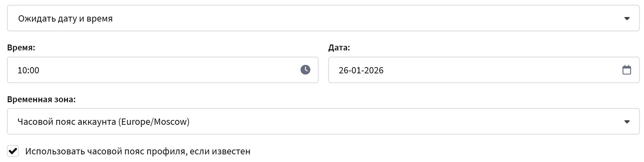Click the 'Дата:' label

tap(339, 48)
